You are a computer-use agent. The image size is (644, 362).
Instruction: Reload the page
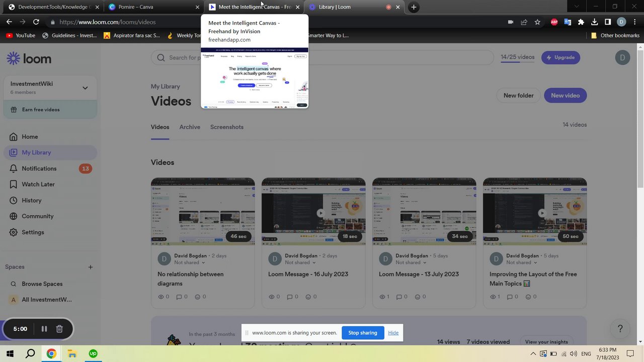(36, 22)
